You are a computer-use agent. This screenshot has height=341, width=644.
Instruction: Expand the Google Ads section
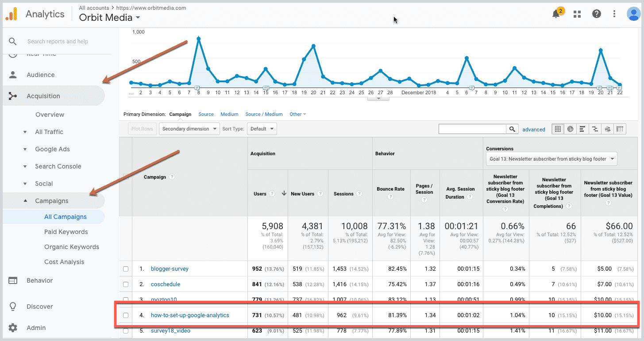click(x=25, y=149)
